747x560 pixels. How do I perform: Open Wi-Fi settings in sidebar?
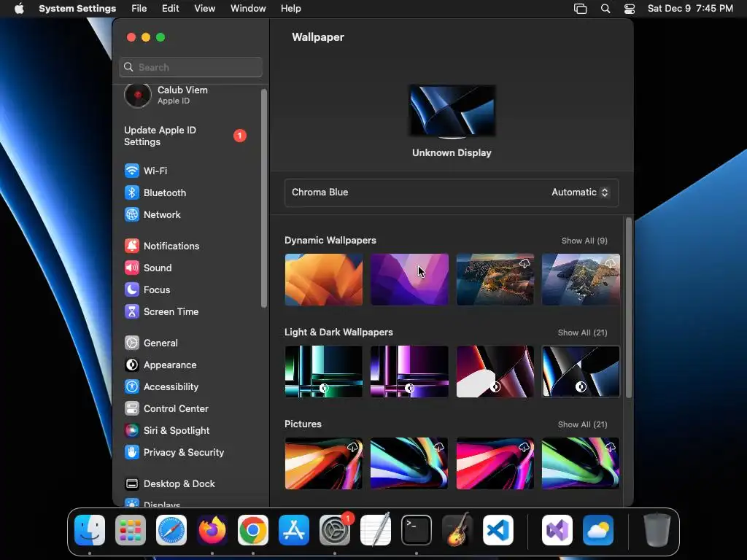click(146, 171)
